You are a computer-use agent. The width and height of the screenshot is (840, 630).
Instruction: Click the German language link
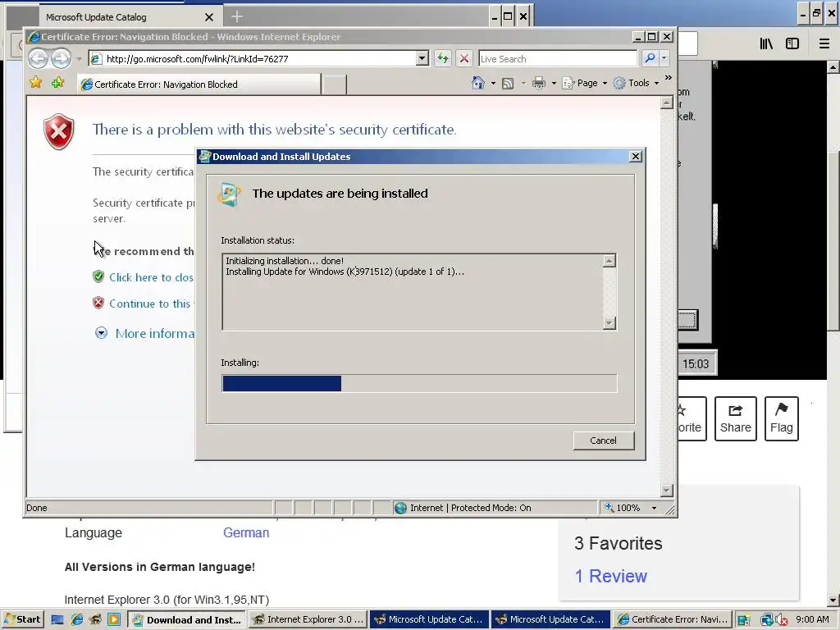[246, 532]
